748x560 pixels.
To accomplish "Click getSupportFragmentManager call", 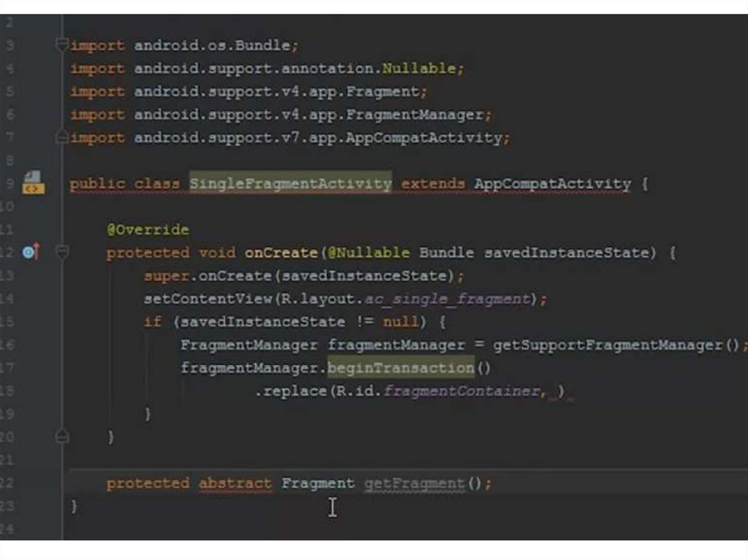I will pos(616,345).
